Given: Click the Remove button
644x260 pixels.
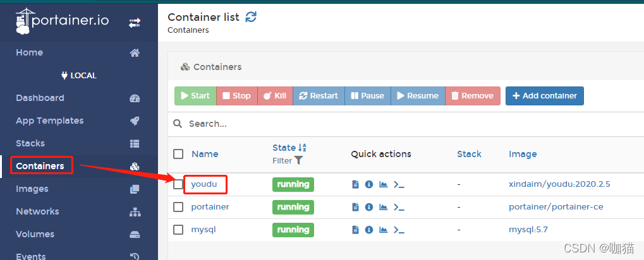Looking at the screenshot, I should (473, 96).
